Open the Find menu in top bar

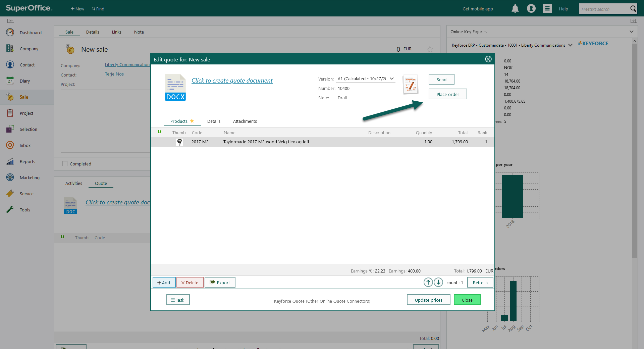[98, 9]
